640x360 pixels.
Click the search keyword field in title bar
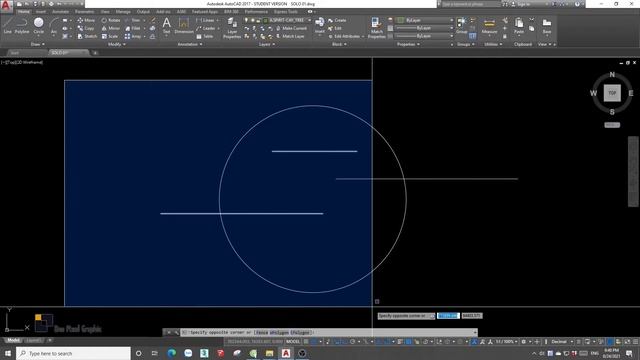point(470,4)
